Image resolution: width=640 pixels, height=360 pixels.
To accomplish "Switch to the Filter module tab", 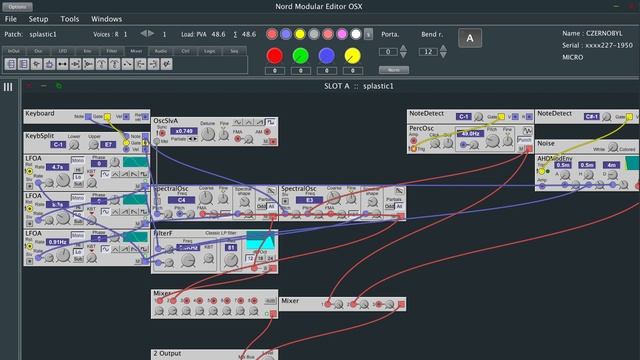I will 111,51.
